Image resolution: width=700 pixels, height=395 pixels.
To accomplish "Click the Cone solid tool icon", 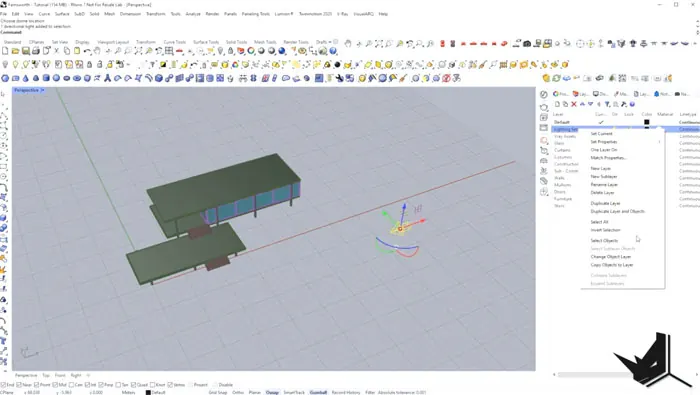I will [25, 78].
